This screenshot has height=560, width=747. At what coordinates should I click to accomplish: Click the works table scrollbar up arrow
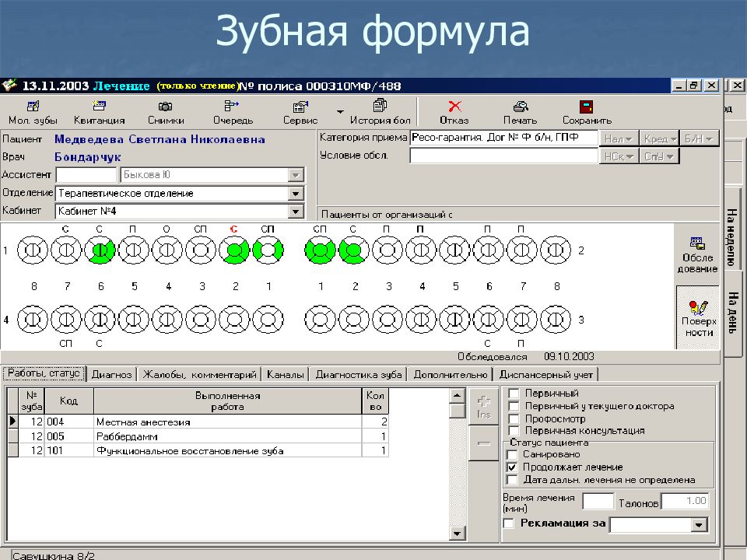tap(457, 395)
